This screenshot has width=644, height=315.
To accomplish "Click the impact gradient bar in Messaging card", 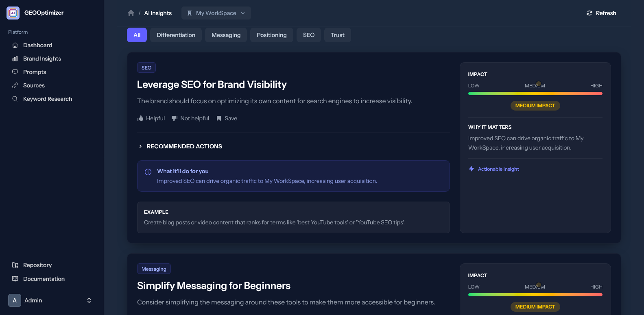I will pos(535,295).
